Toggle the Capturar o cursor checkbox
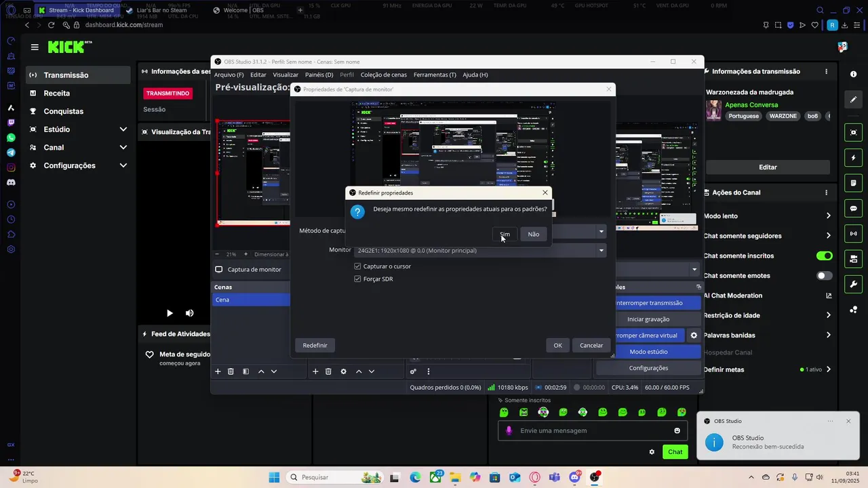The width and height of the screenshot is (868, 488). click(x=357, y=266)
